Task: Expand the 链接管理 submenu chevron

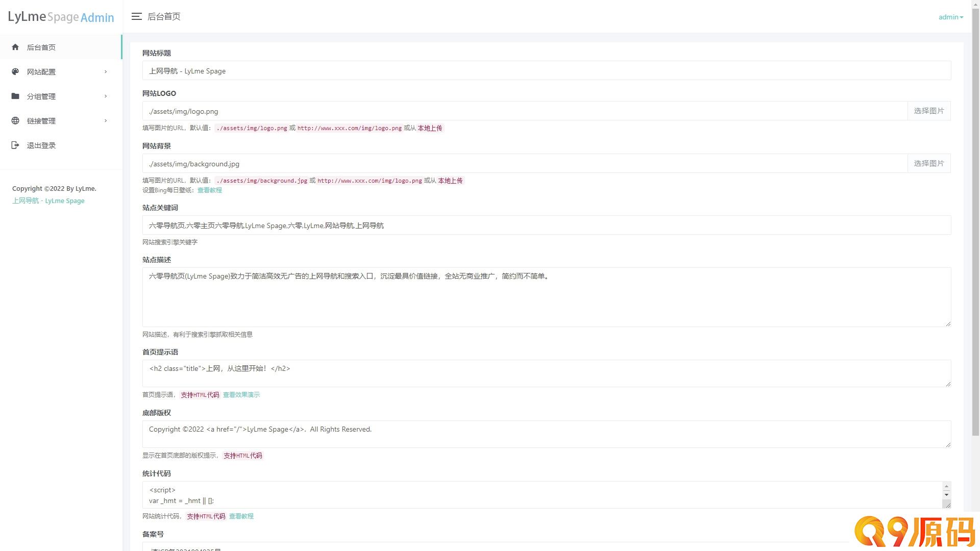Action: [106, 120]
